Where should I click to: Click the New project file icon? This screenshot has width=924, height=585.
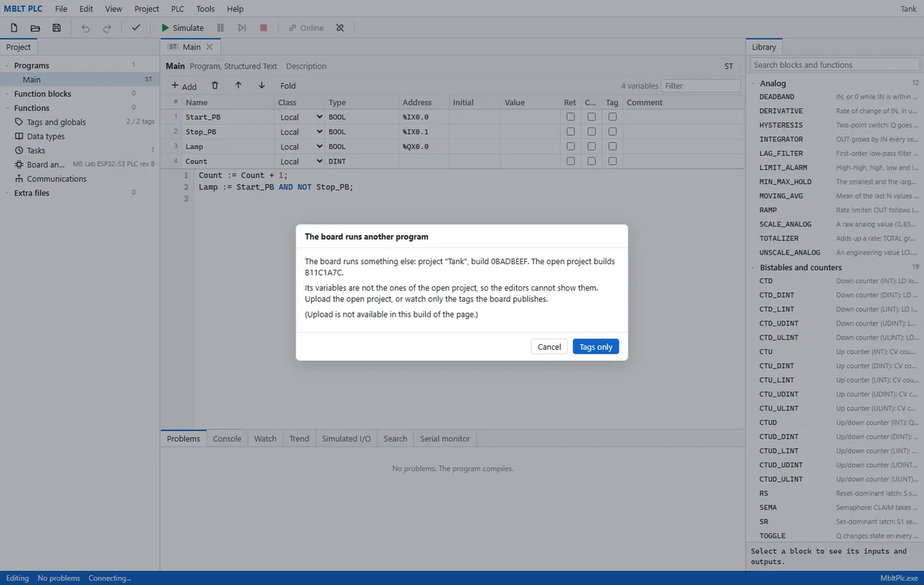[14, 28]
